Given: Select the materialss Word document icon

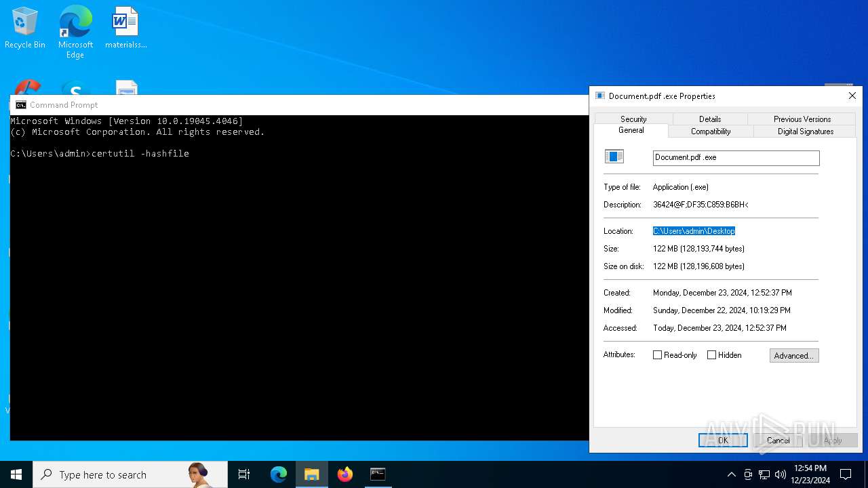Looking at the screenshot, I should [x=125, y=28].
